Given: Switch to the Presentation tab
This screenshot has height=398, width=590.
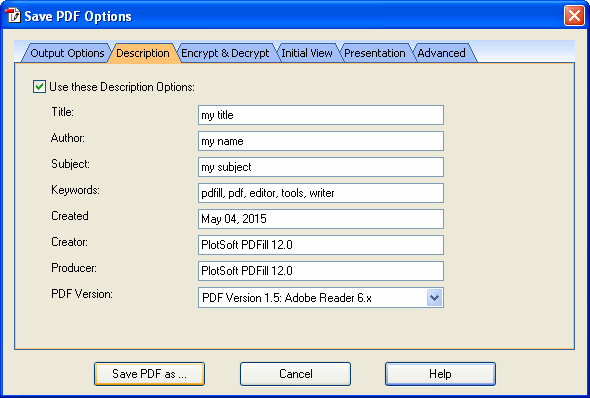Looking at the screenshot, I should click(x=375, y=53).
